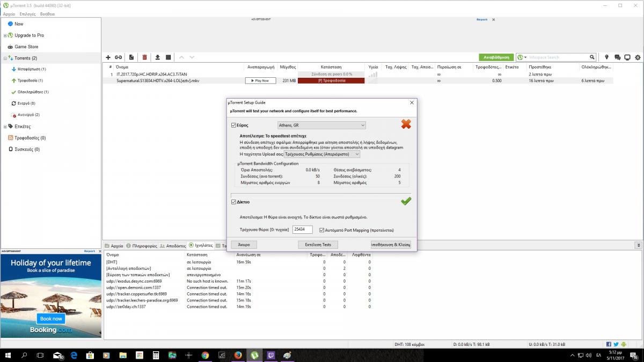Move torrent up the queue arrow
644x362 pixels.
pos(181,57)
